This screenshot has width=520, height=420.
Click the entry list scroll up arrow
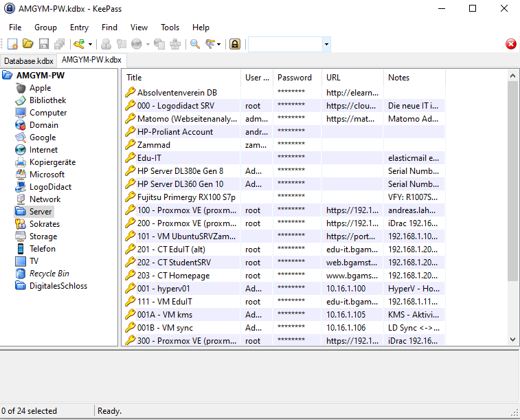[x=512, y=76]
